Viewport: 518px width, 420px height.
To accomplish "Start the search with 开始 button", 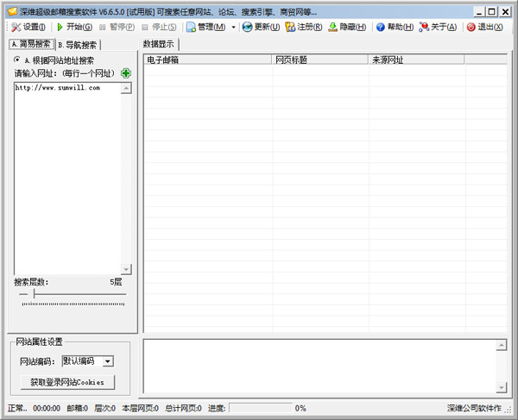I will (60, 27).
